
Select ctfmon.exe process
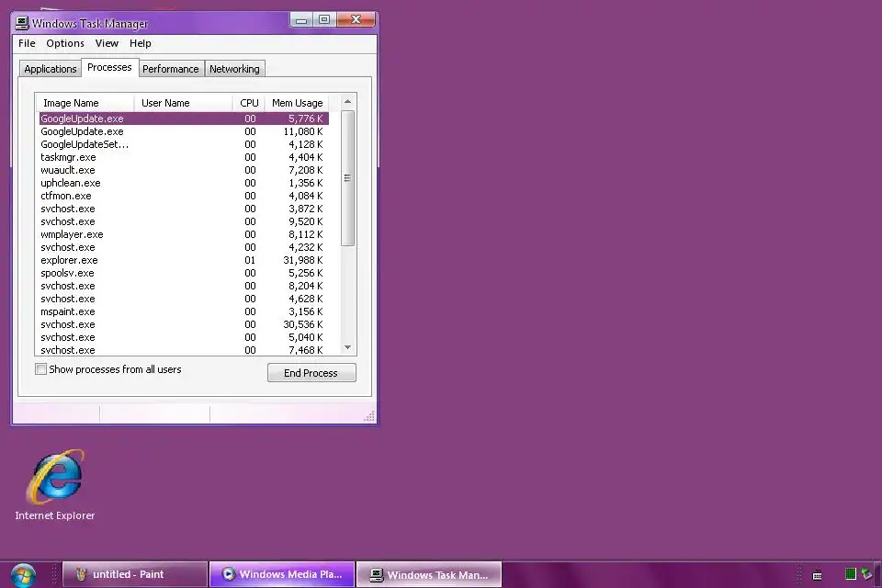pyautogui.click(x=184, y=196)
